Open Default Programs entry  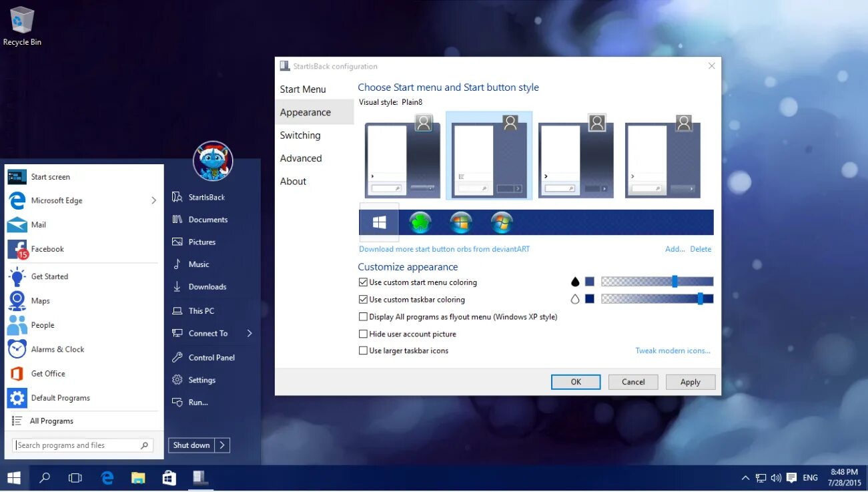click(83, 398)
